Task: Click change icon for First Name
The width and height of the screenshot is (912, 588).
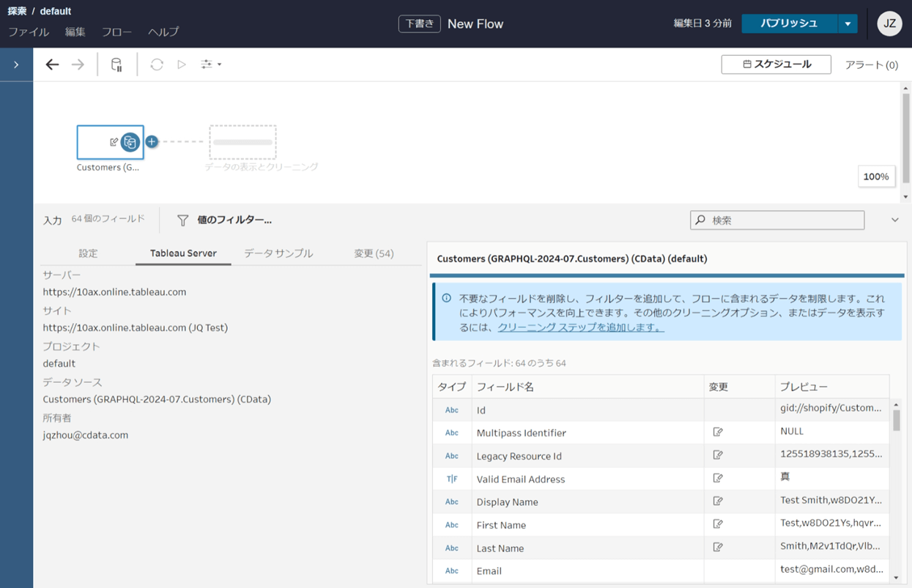Action: point(718,524)
